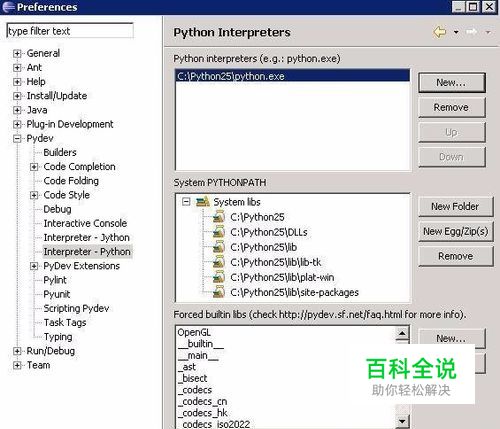Screen dimensions: 500x429
Task: Select __builtin__ in forced builtins list
Action: [x=201, y=344]
